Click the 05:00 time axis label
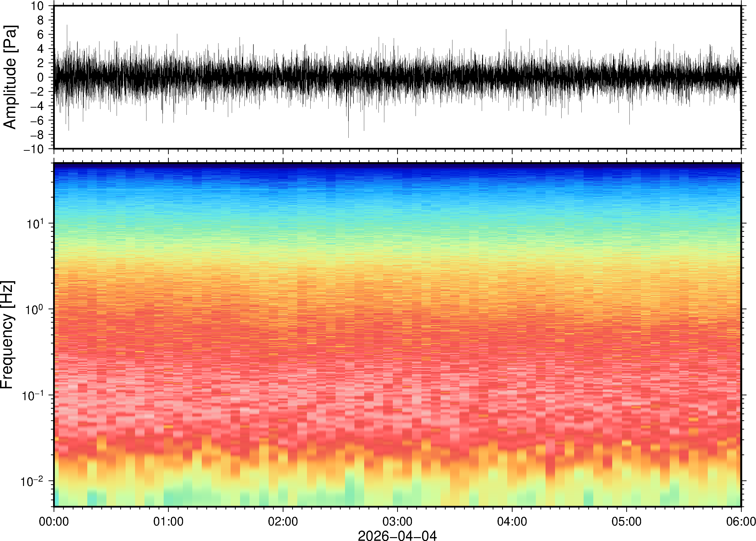The height and width of the screenshot is (541, 756). (x=626, y=521)
